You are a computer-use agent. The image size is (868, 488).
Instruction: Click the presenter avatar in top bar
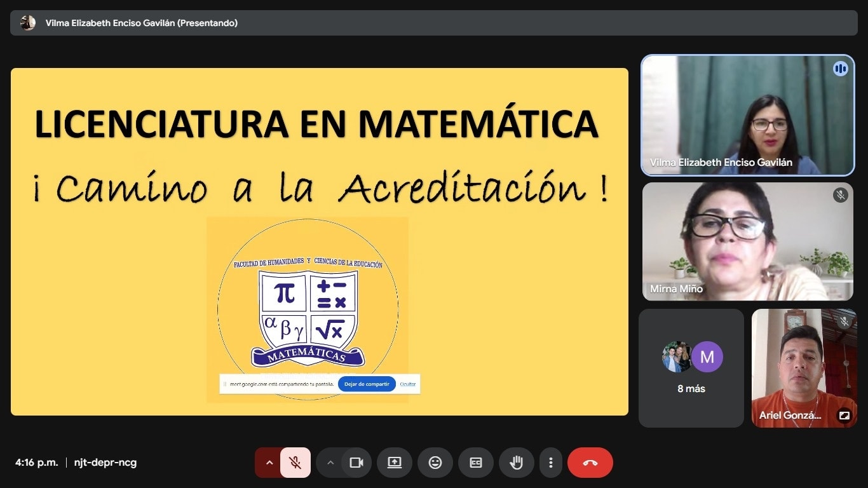(27, 23)
